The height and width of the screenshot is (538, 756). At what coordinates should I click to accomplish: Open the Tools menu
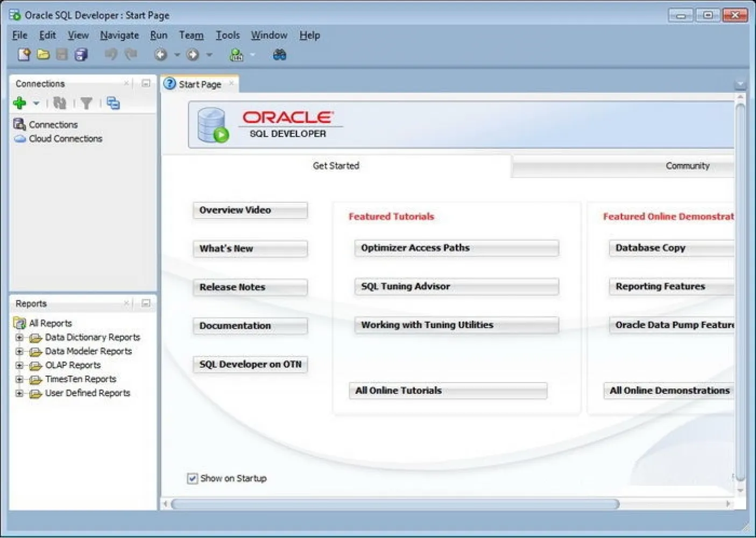[x=228, y=35]
